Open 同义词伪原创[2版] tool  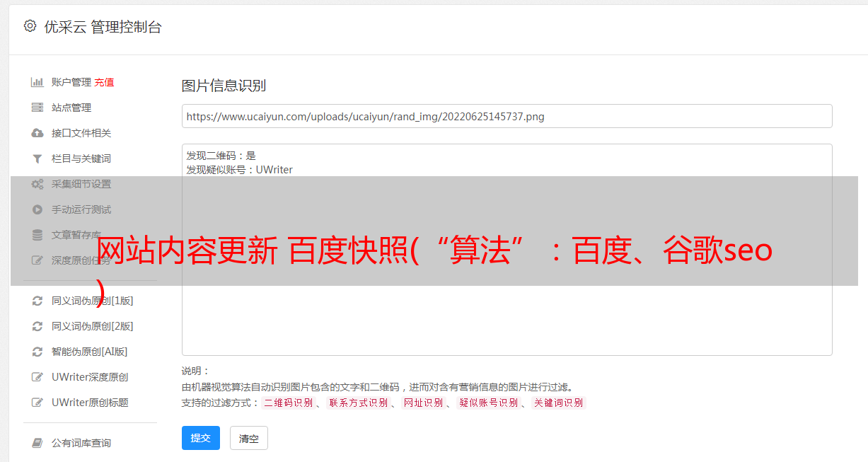coord(92,326)
